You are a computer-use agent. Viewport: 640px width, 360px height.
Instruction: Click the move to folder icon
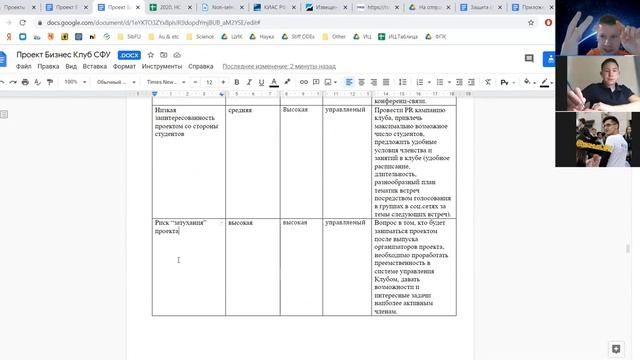tap(164, 55)
